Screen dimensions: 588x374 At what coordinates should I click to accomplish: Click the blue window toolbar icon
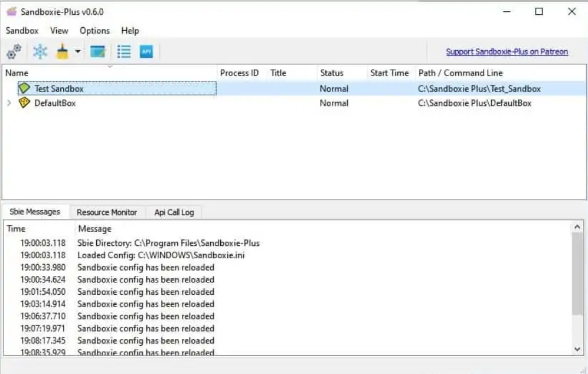coord(97,51)
